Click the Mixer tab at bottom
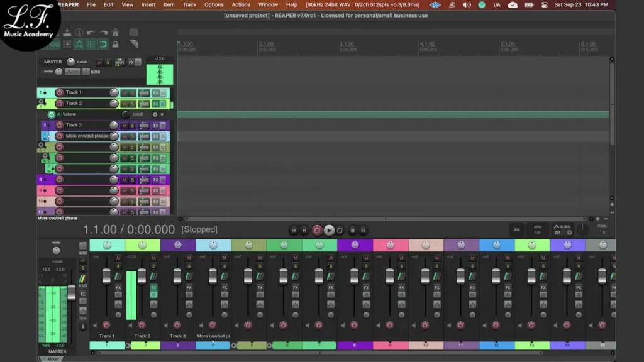Screen dimensions: 644x362 tap(54, 359)
